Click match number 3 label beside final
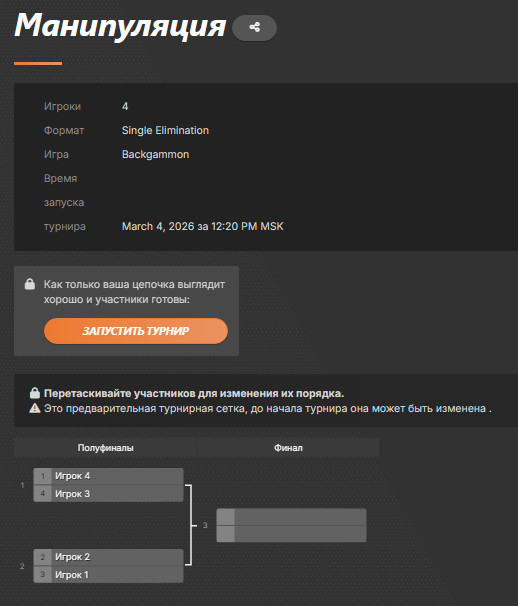 205,525
